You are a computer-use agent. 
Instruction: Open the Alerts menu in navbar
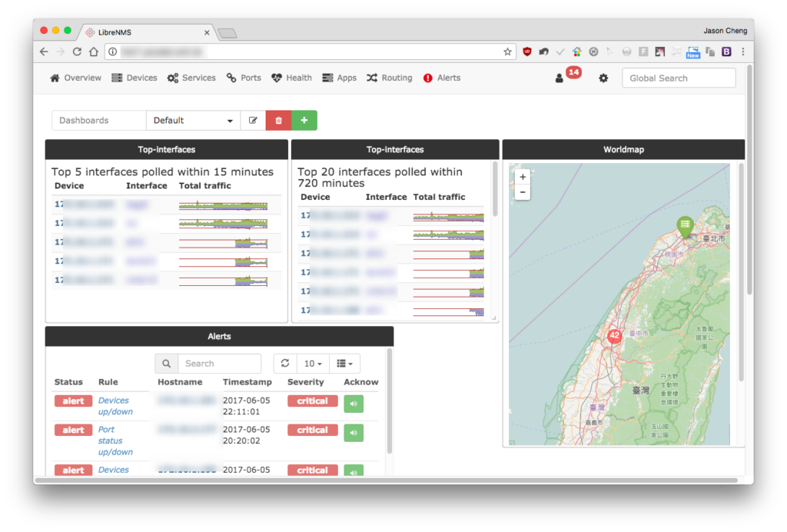(x=442, y=78)
